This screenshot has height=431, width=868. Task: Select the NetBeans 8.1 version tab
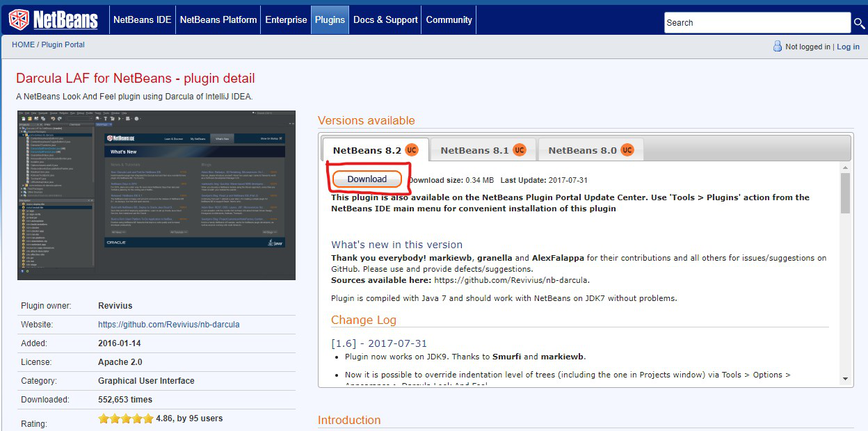point(483,149)
